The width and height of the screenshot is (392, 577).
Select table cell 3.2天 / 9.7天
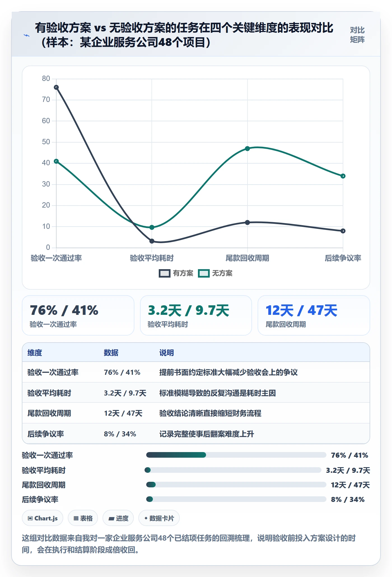pos(125,393)
